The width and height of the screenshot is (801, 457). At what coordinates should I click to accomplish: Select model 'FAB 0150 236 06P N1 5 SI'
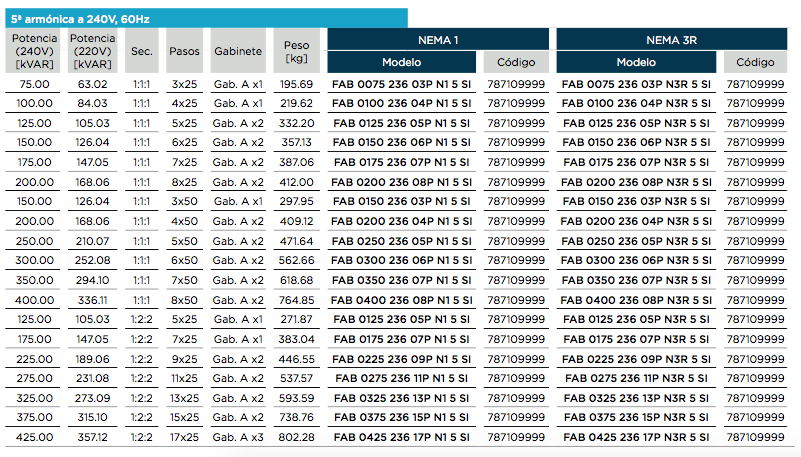[402, 142]
